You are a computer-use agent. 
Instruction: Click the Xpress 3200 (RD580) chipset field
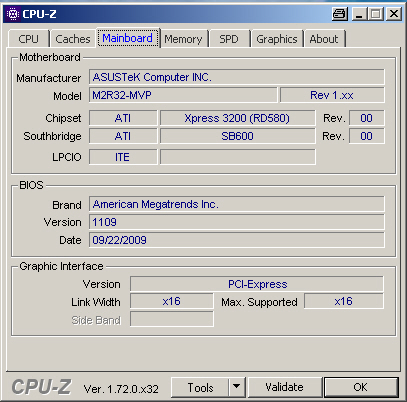(237, 118)
